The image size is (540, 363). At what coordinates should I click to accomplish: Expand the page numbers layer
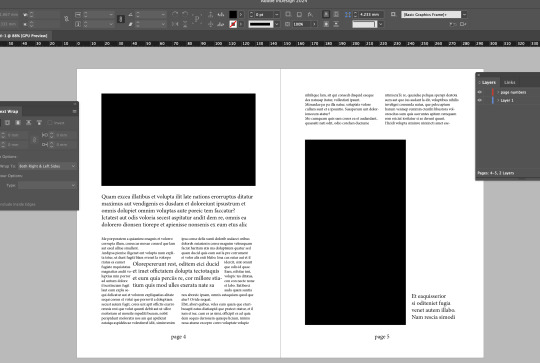coord(498,92)
